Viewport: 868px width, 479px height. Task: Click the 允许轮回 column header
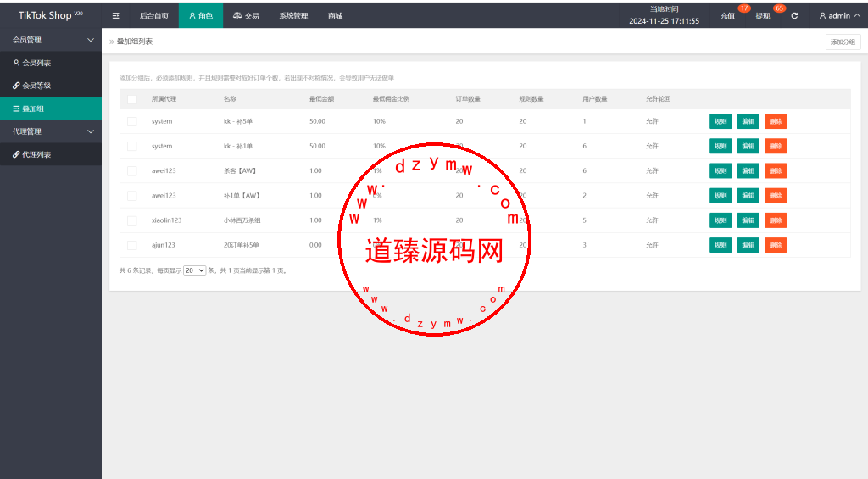658,99
